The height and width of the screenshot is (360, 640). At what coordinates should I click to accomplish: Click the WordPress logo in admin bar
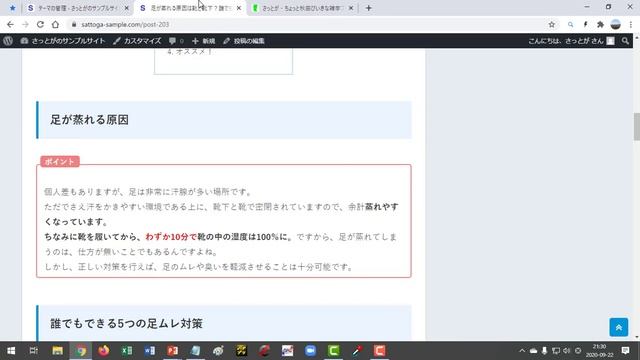(8, 41)
